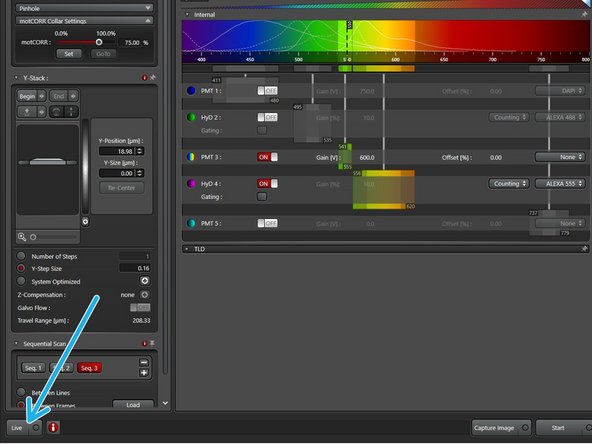Remove a sequence with the minus icon
This screenshot has width=592, height=444.
144,362
